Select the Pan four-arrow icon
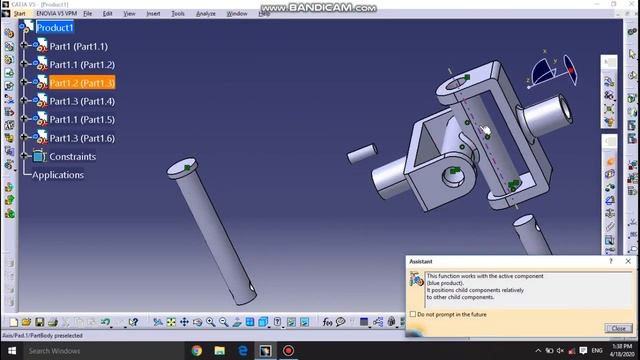 184,322
